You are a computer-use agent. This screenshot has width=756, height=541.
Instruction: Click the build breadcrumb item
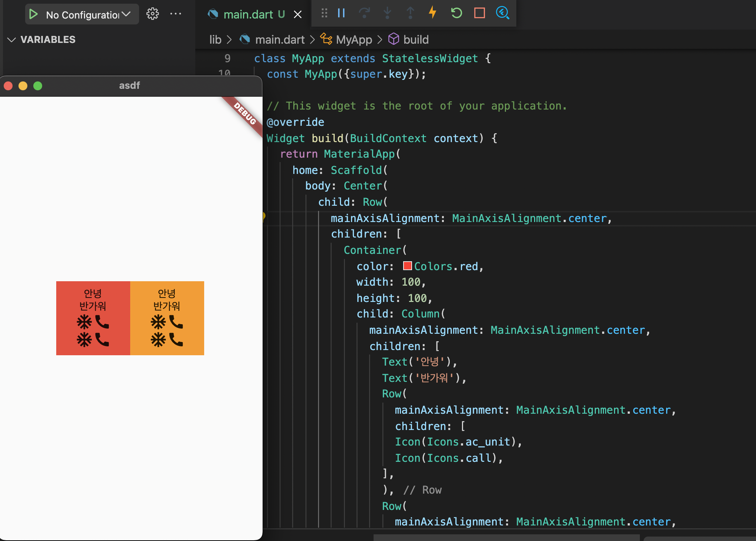tap(416, 40)
